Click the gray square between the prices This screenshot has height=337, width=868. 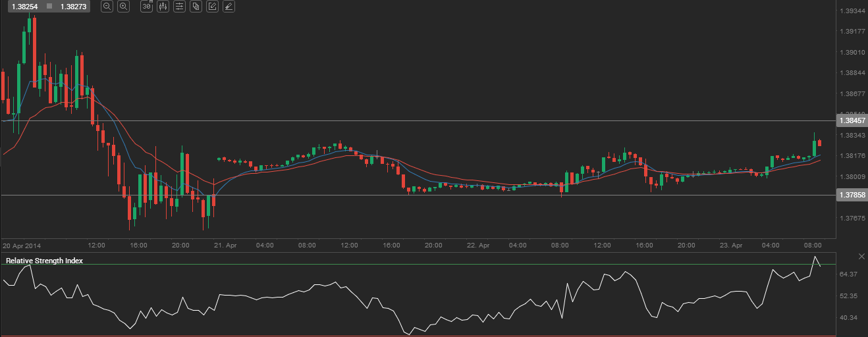[x=49, y=7]
